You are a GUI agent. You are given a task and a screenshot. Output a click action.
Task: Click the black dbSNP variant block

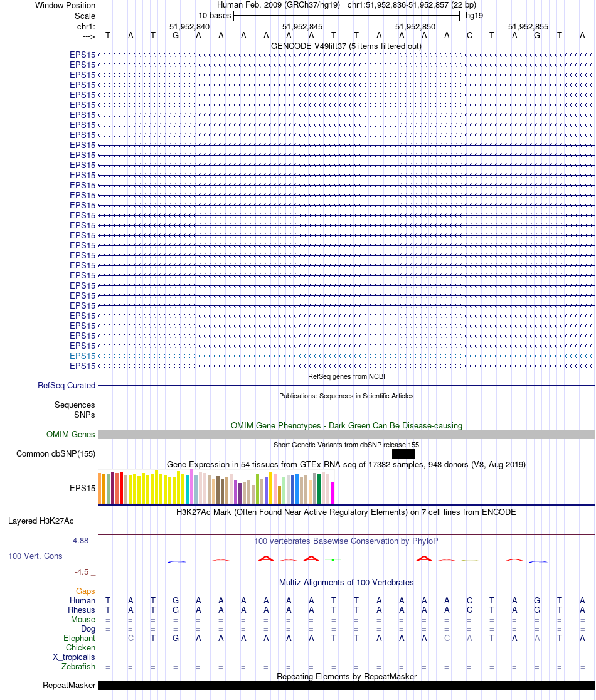403,454
